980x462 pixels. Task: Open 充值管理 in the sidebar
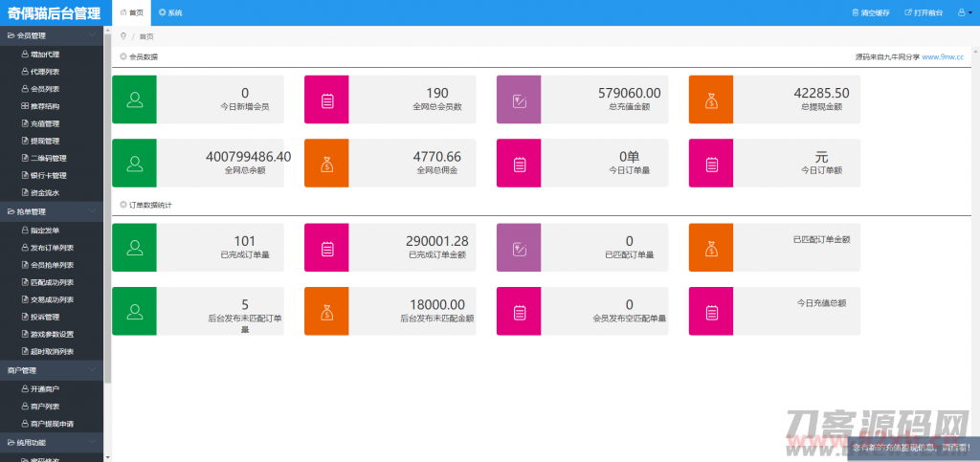[45, 123]
